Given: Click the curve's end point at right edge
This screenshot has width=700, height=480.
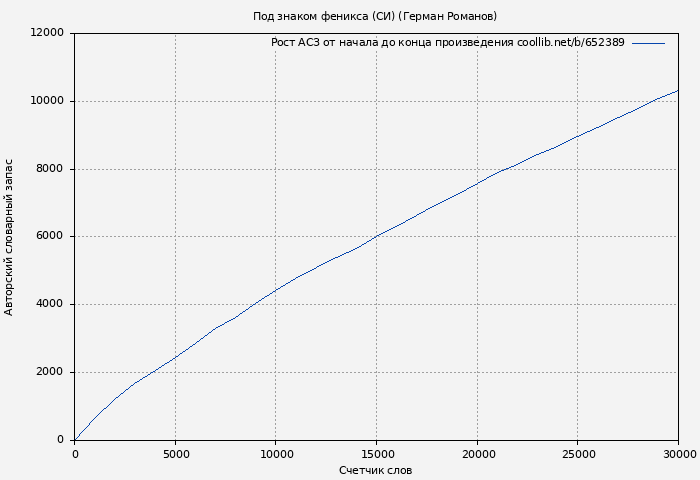Looking at the screenshot, I should pos(678,91).
